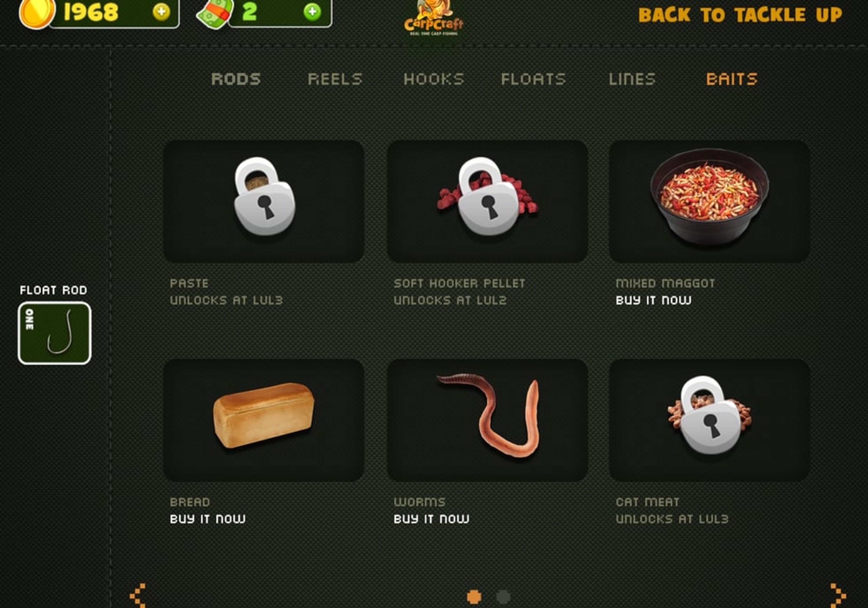Screen dimensions: 868x608
Task: Go back to Tackle Up screen
Action: tap(740, 15)
